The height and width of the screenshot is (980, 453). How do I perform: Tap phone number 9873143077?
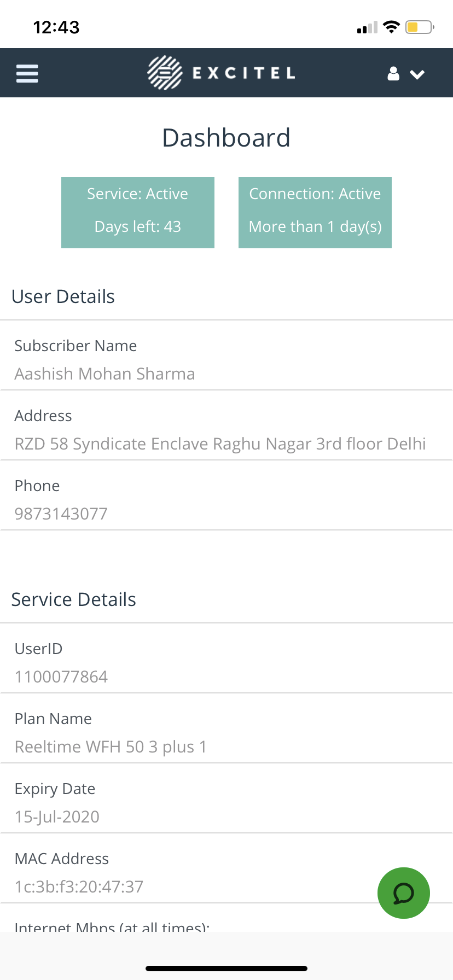click(61, 514)
